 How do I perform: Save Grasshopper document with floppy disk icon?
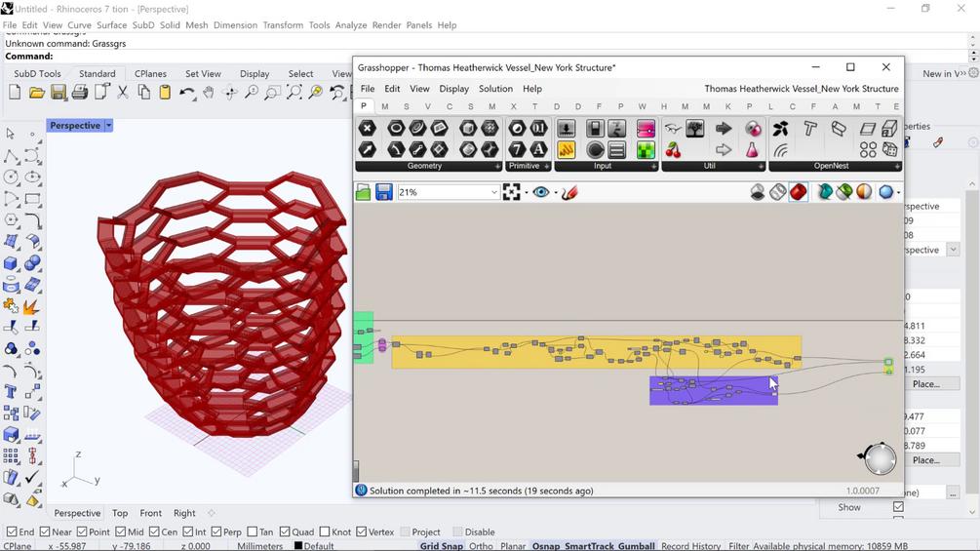[384, 192]
